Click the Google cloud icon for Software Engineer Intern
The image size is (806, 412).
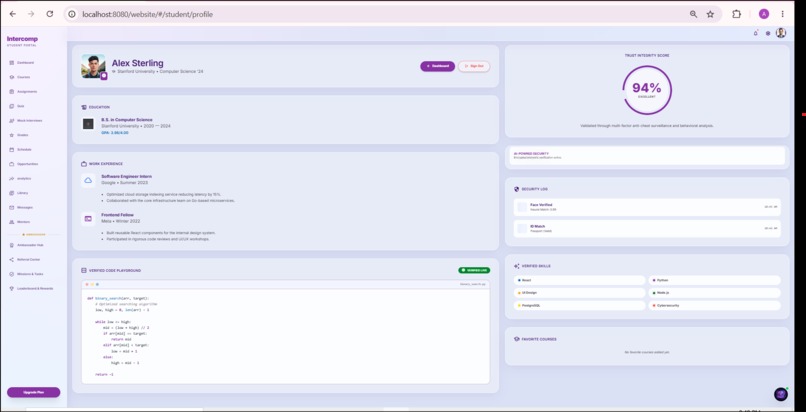tap(88, 180)
